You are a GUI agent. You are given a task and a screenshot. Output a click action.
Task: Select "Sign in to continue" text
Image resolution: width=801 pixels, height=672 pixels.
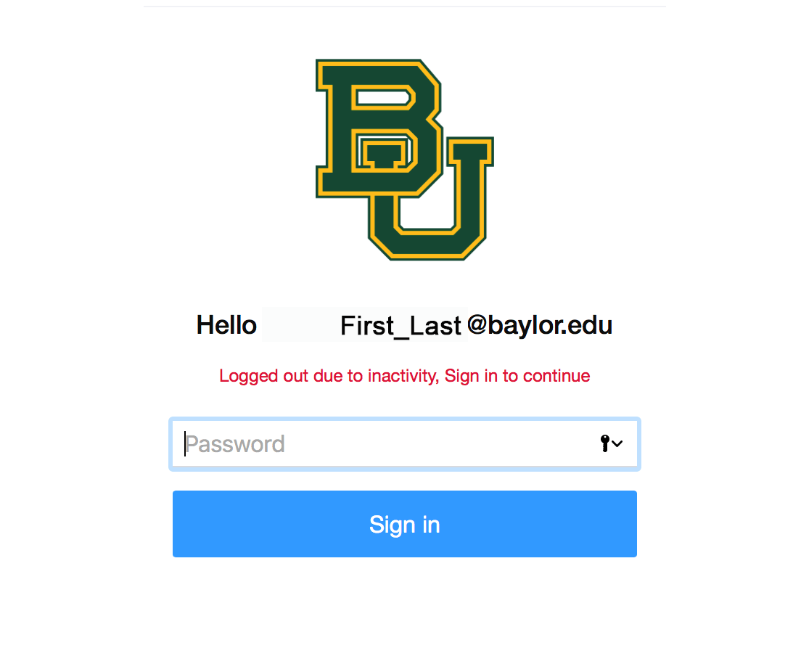[517, 375]
